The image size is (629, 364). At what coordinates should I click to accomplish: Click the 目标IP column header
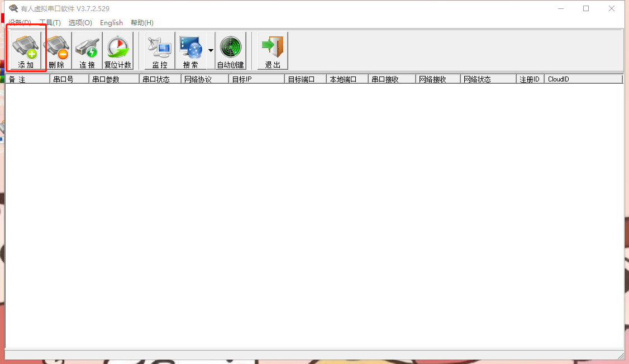(256, 79)
